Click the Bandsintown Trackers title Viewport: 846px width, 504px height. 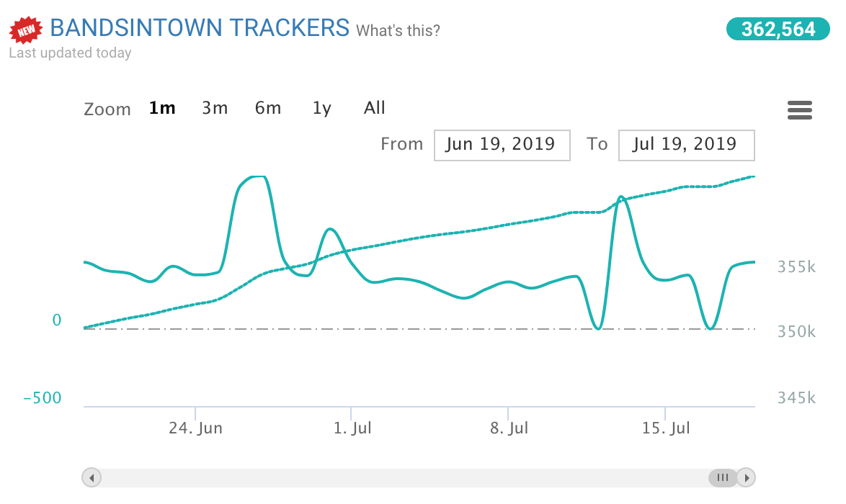coord(200,28)
